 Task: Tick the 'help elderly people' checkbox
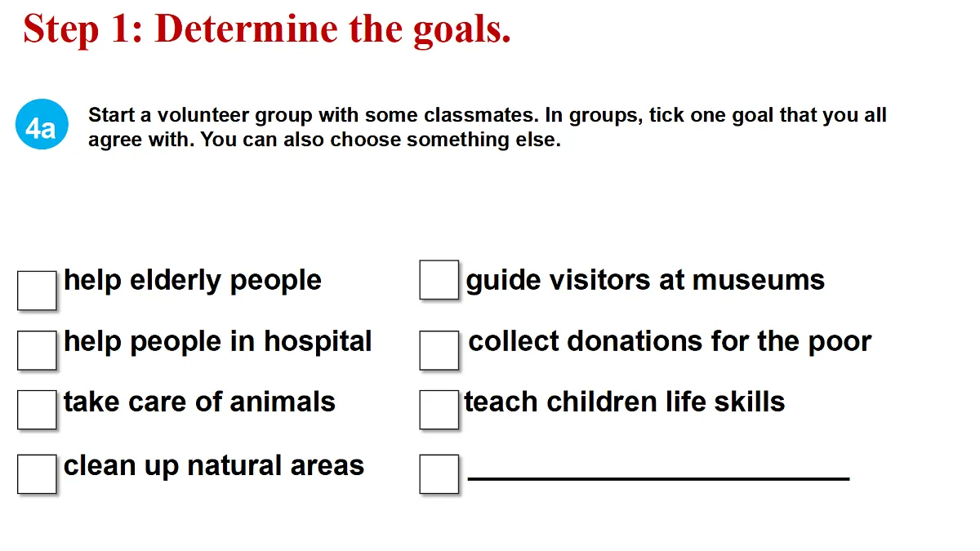tap(37, 291)
